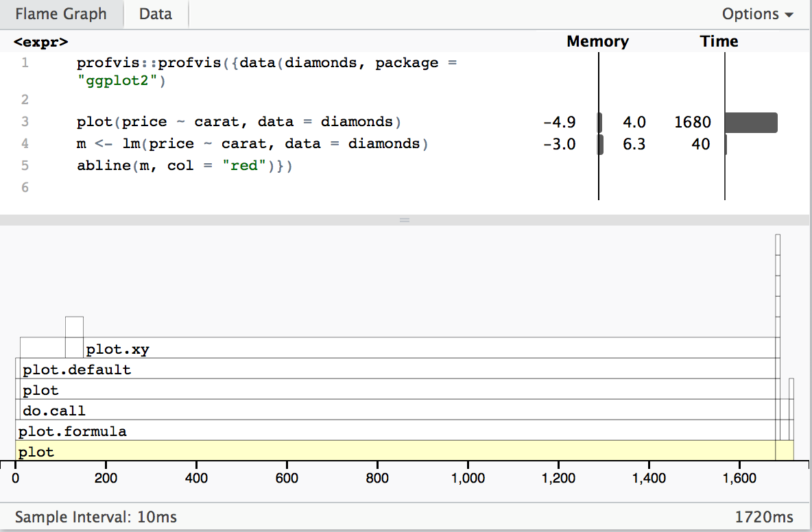
Task: Click the -3.0 memory value
Action: tap(560, 144)
